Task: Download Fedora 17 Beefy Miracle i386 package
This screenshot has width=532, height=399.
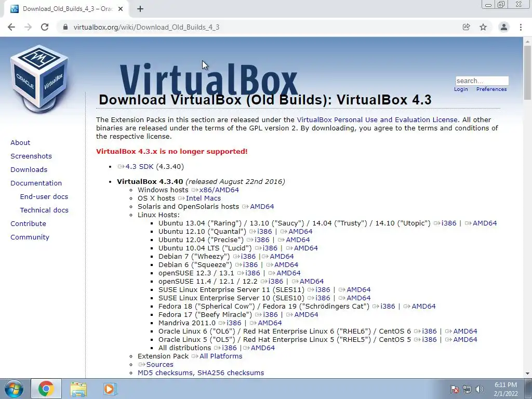Action: [x=270, y=314]
